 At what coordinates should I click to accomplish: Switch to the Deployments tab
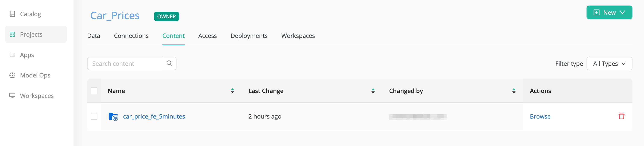249,36
